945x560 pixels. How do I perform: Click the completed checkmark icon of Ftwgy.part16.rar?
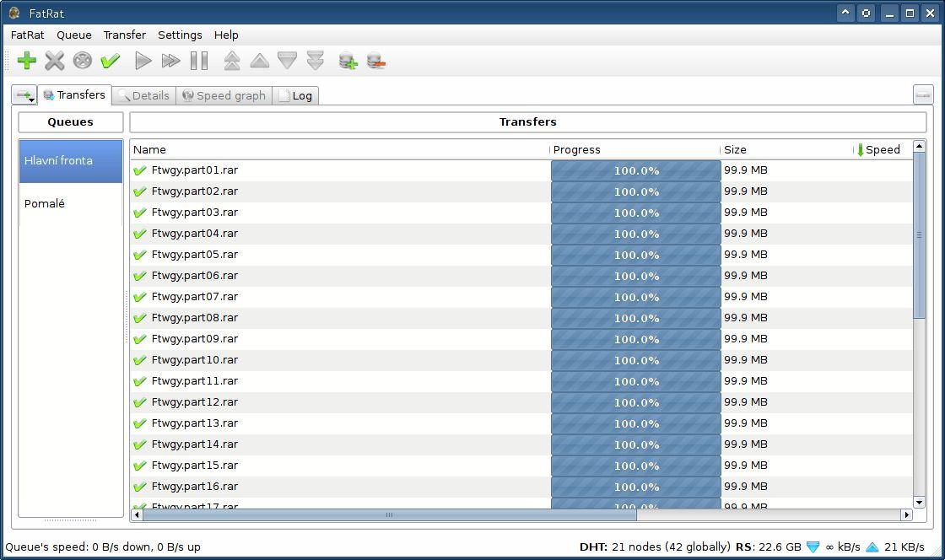(140, 487)
